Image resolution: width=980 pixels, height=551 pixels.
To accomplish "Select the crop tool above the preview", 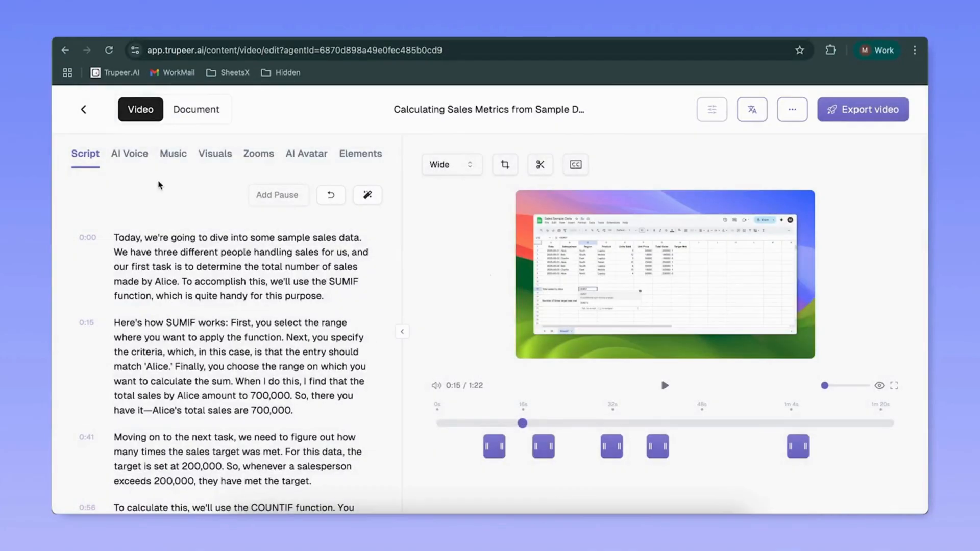I will pos(505,164).
